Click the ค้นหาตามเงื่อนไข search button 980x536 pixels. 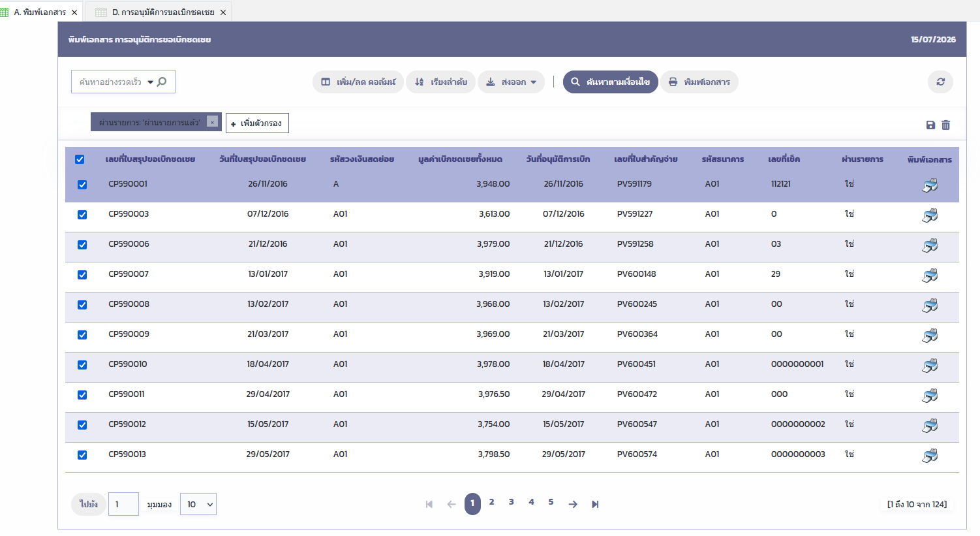(611, 82)
